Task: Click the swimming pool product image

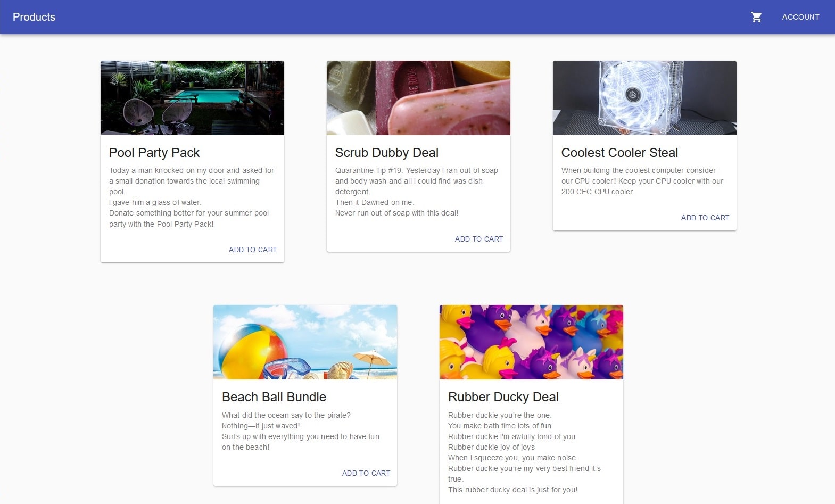Action: click(x=192, y=98)
